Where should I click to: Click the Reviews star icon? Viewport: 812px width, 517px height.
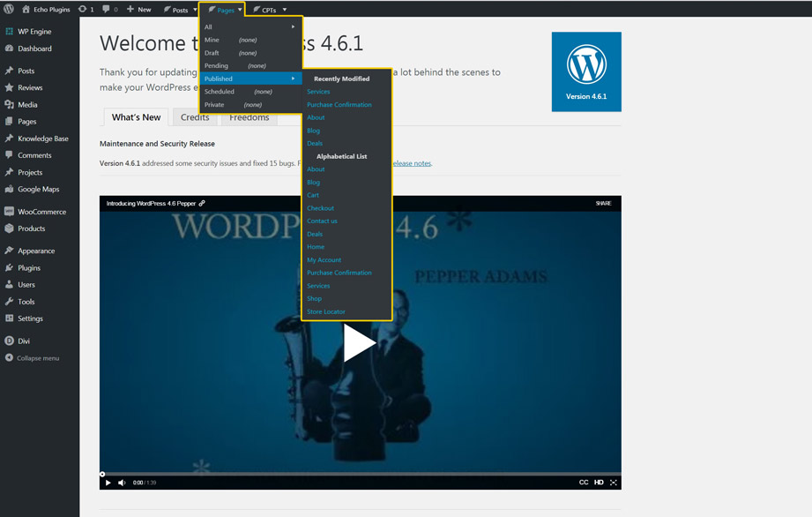point(9,87)
